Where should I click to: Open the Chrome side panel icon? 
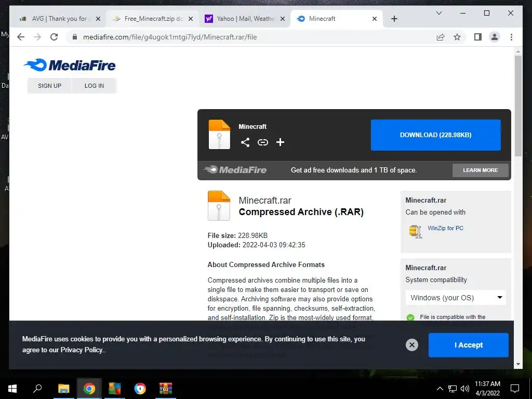478,37
